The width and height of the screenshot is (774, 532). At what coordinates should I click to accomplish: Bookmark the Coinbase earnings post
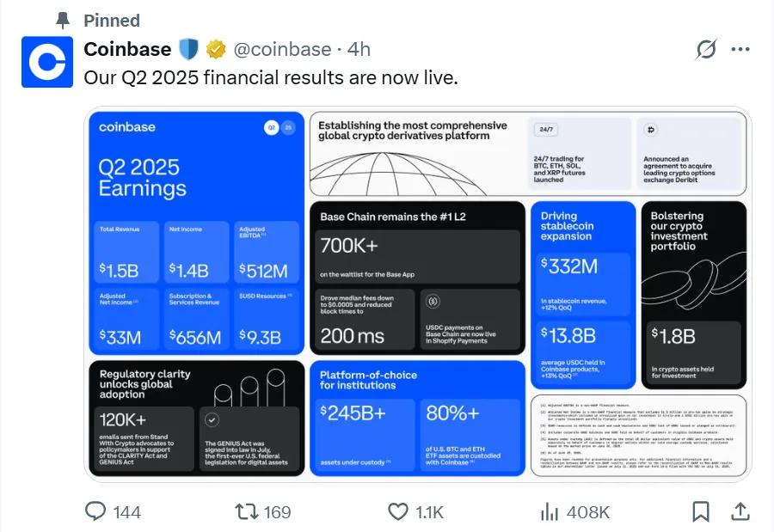click(701, 512)
